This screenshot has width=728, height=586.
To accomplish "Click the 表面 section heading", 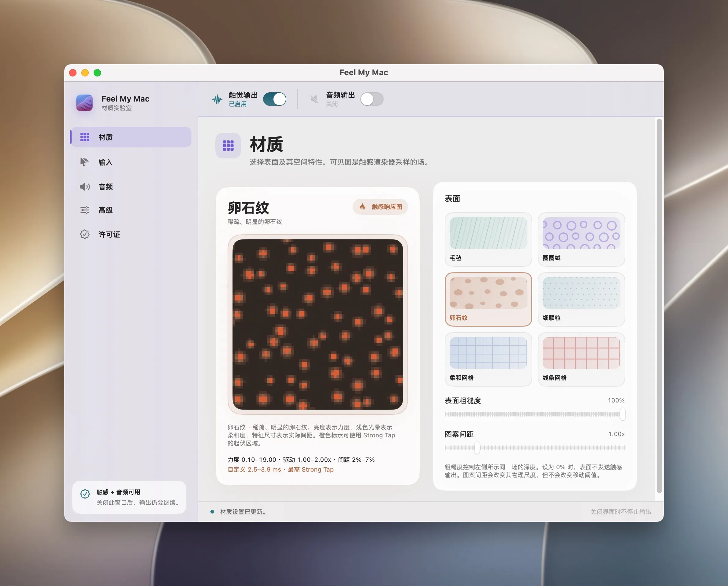I will click(x=452, y=198).
